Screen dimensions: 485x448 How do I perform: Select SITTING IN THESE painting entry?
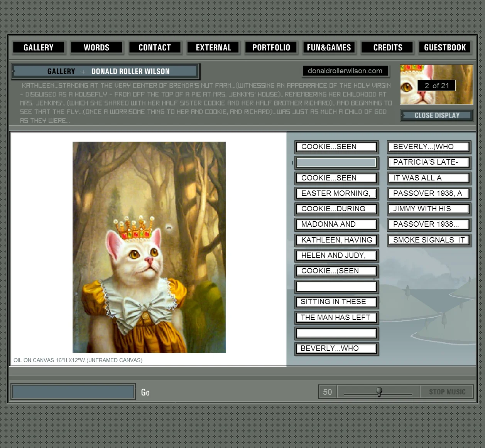pos(336,301)
